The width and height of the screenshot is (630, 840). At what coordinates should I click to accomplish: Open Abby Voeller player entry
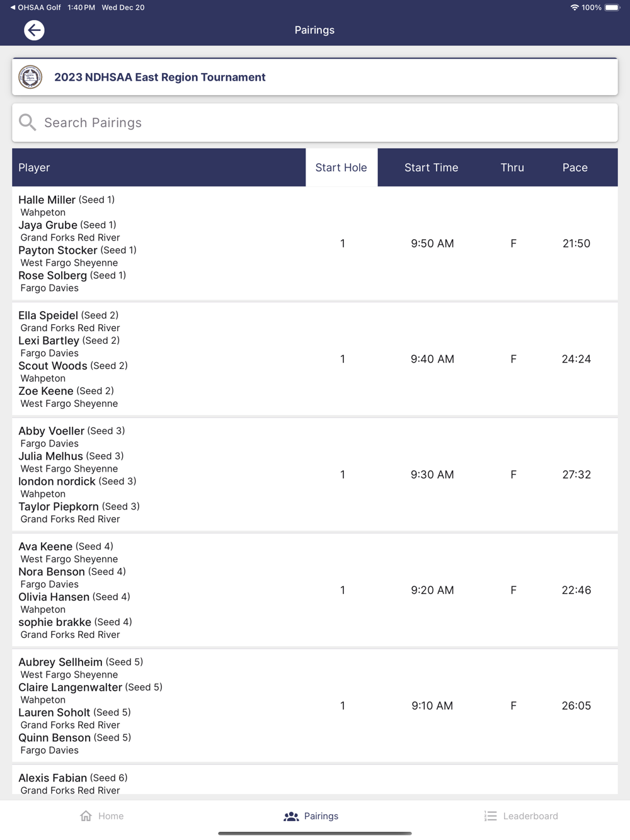[x=52, y=431]
